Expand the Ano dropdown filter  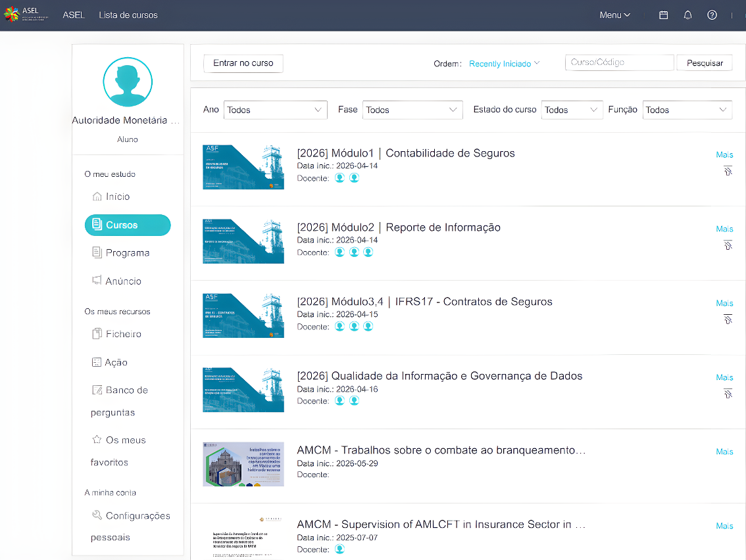(276, 110)
